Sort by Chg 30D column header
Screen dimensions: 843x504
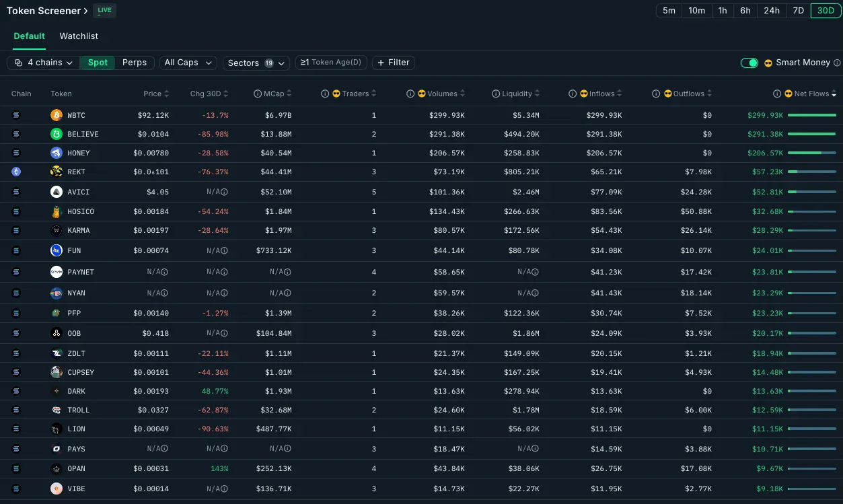pyautogui.click(x=209, y=94)
